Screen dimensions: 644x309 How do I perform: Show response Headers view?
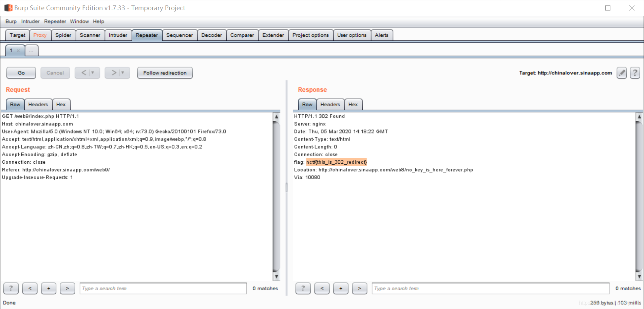tap(330, 104)
